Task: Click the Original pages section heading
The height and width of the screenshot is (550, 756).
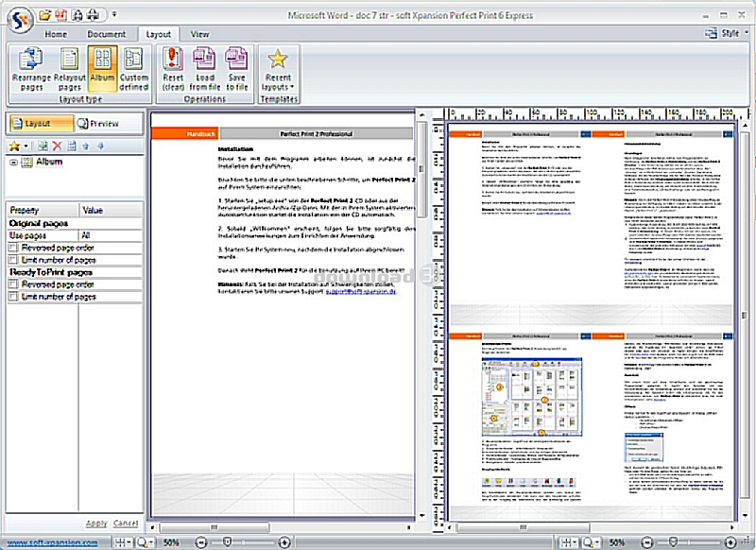Action: (x=39, y=223)
